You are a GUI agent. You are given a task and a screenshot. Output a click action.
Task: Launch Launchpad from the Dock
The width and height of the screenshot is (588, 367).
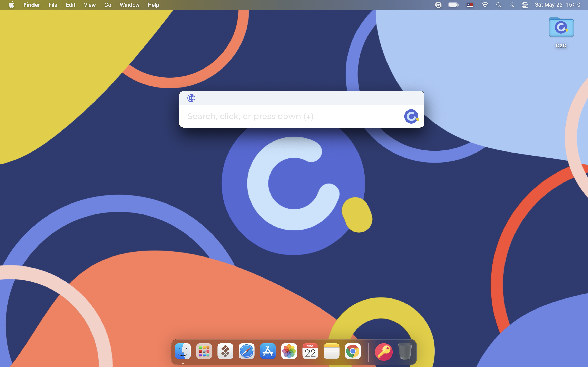204,351
